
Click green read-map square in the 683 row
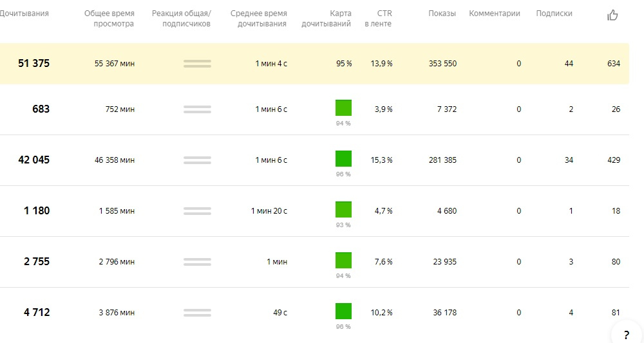343,108
